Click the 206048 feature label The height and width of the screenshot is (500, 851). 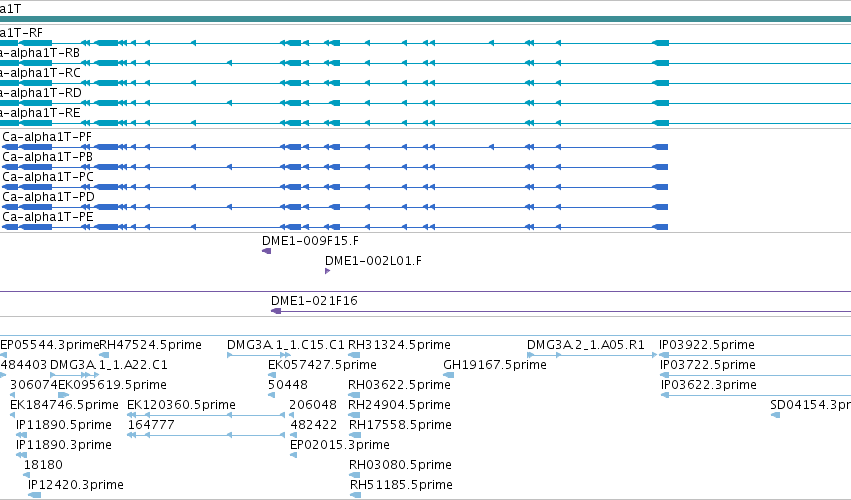coord(313,405)
